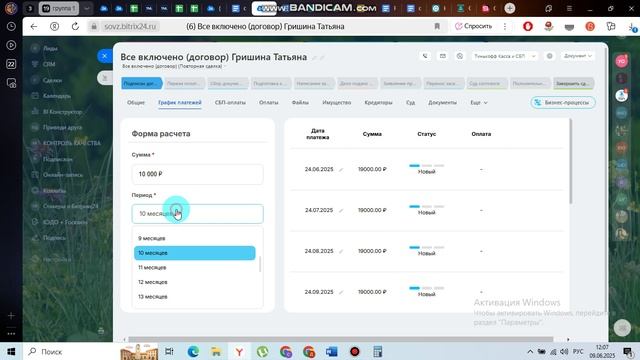Switch to the График платежей tab
This screenshot has width=640, height=360.
[x=180, y=102]
